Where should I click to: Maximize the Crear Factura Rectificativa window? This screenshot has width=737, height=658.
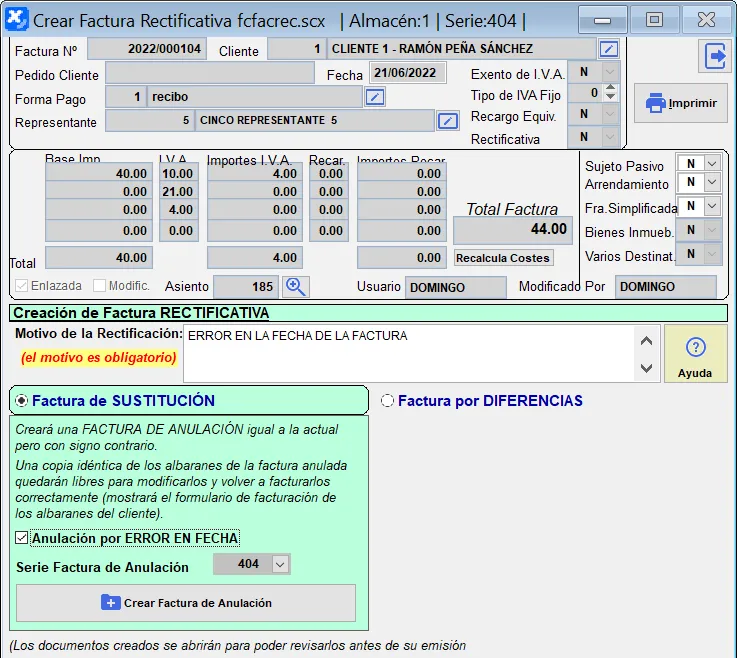(x=654, y=20)
